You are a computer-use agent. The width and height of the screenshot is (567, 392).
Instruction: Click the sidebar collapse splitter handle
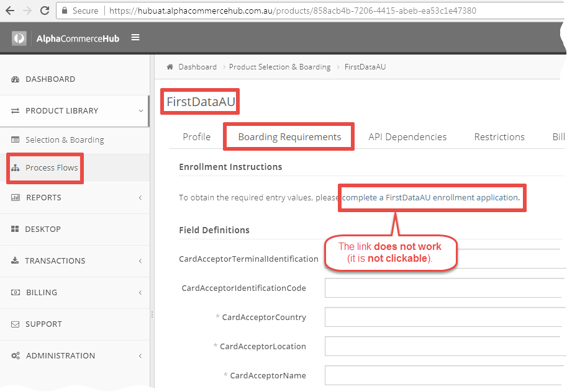[152, 314]
